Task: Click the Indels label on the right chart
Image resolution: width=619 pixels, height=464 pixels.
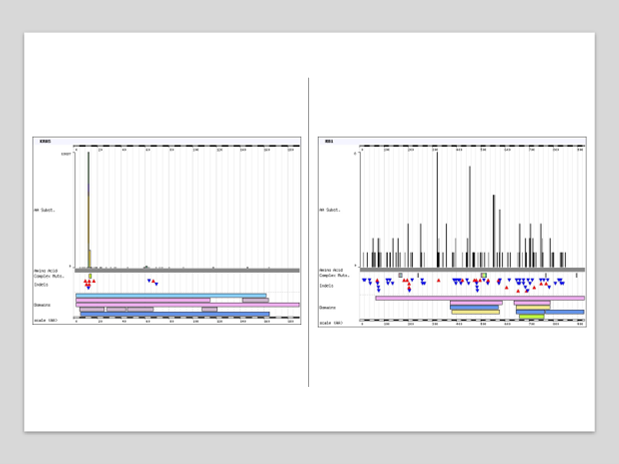Action: coord(327,285)
